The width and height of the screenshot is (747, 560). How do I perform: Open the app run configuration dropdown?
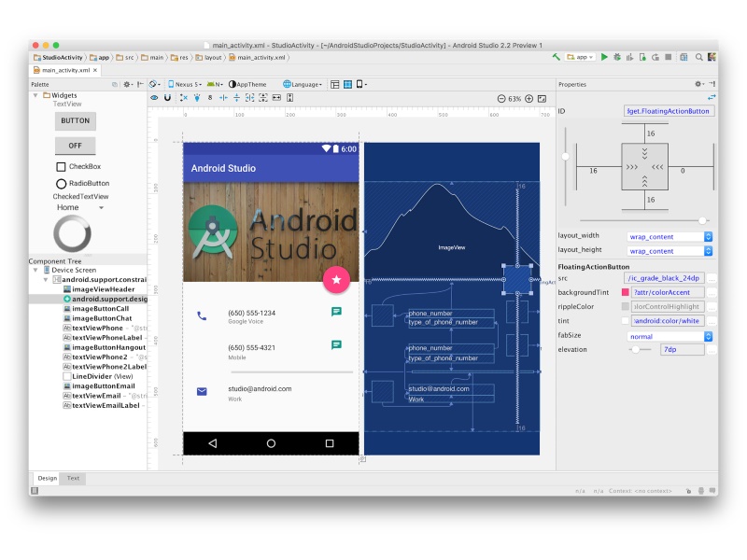tap(580, 57)
